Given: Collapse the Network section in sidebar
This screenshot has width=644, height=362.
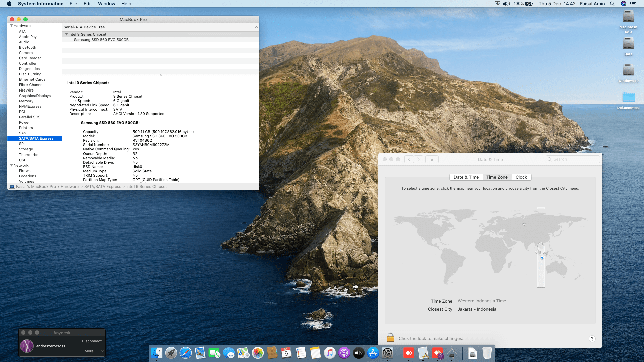Looking at the screenshot, I should pyautogui.click(x=12, y=165).
